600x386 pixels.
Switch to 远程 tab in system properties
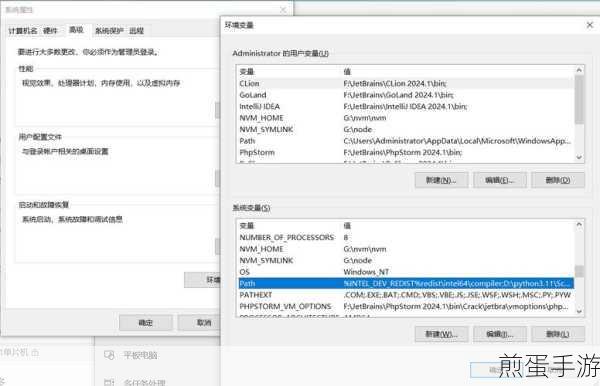click(136, 31)
